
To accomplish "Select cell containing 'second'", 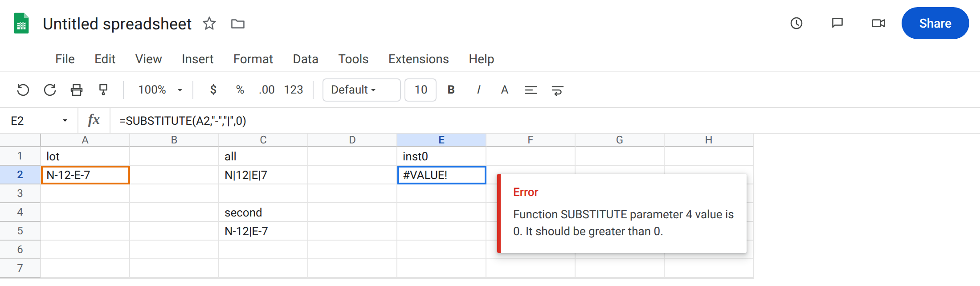I will 263,212.
